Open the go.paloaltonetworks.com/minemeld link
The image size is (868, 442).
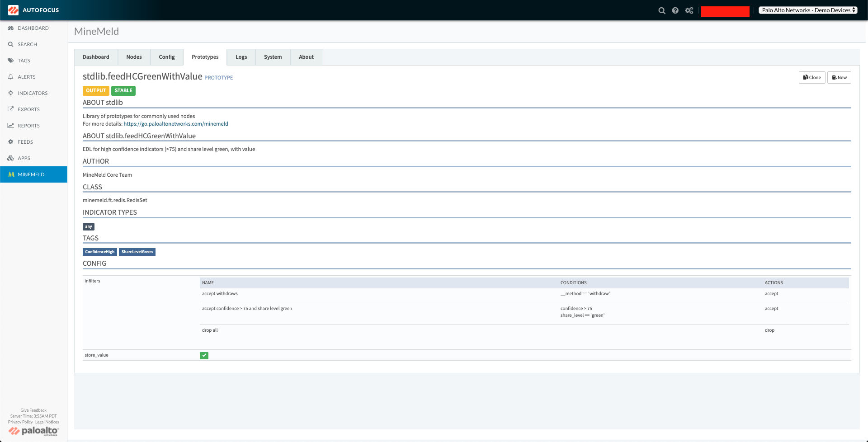coord(176,124)
